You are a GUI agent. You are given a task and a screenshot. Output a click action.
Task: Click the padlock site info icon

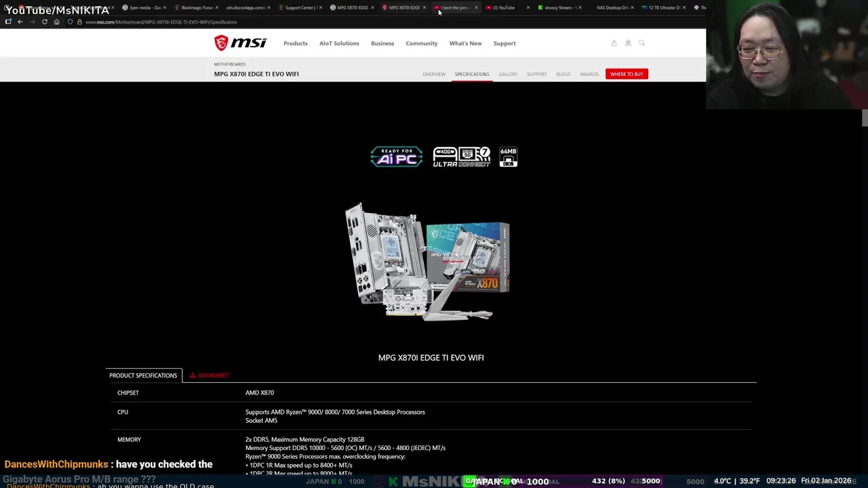(x=79, y=22)
